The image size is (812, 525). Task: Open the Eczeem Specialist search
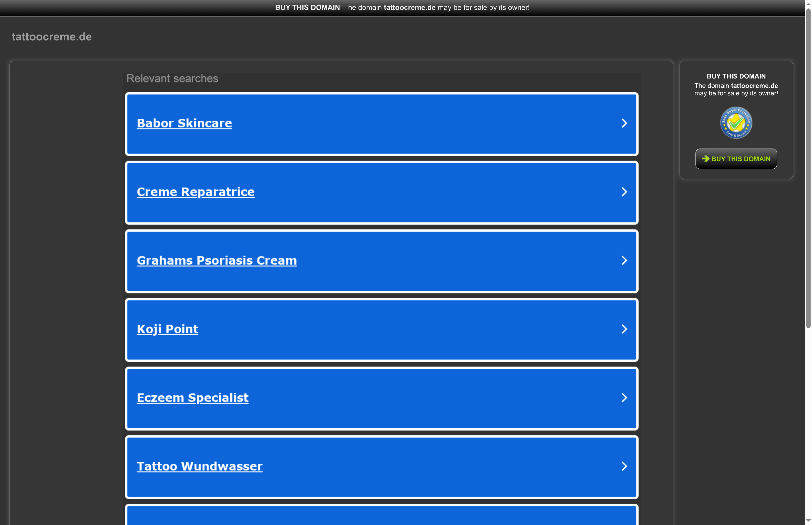[x=192, y=398]
